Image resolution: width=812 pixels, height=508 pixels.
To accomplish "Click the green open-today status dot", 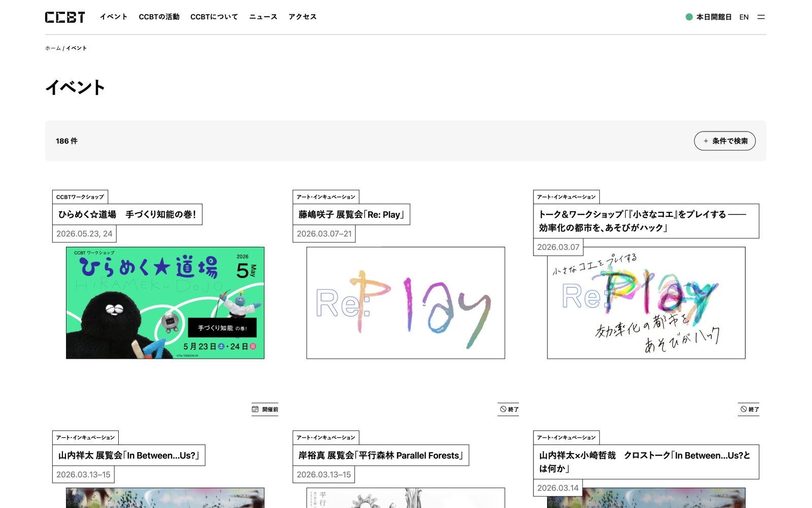I will pyautogui.click(x=689, y=17).
